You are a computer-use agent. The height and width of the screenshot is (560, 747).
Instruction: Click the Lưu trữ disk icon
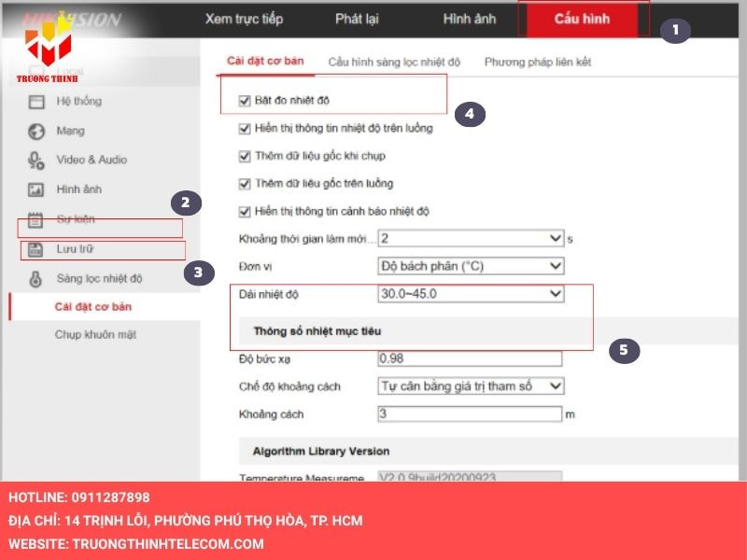[36, 249]
